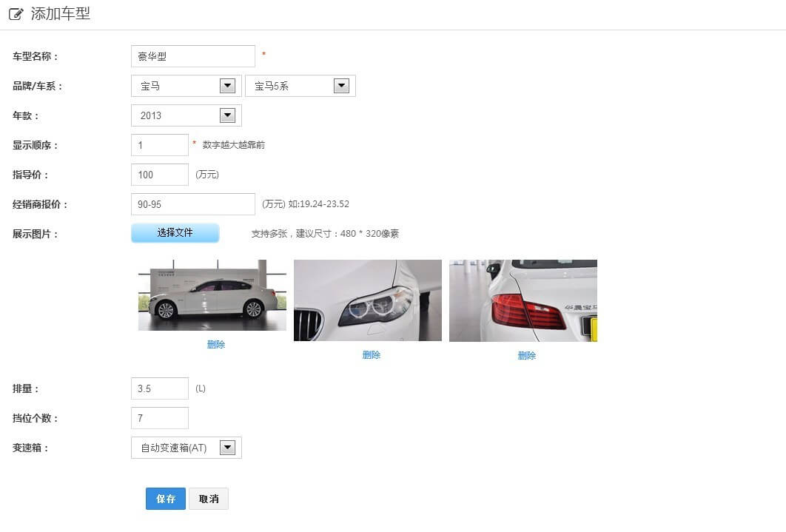The image size is (786, 532).
Task: Click the 显示顺序 input field
Action: click(160, 145)
